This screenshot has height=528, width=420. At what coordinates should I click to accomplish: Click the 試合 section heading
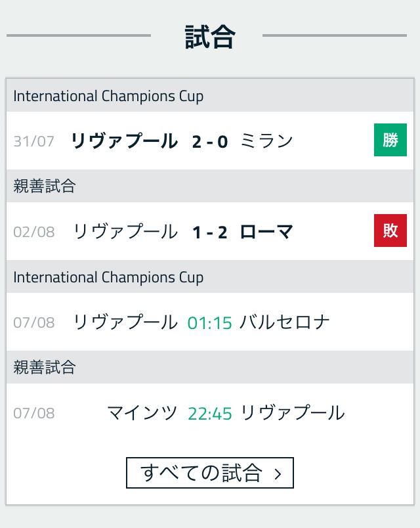pyautogui.click(x=209, y=37)
